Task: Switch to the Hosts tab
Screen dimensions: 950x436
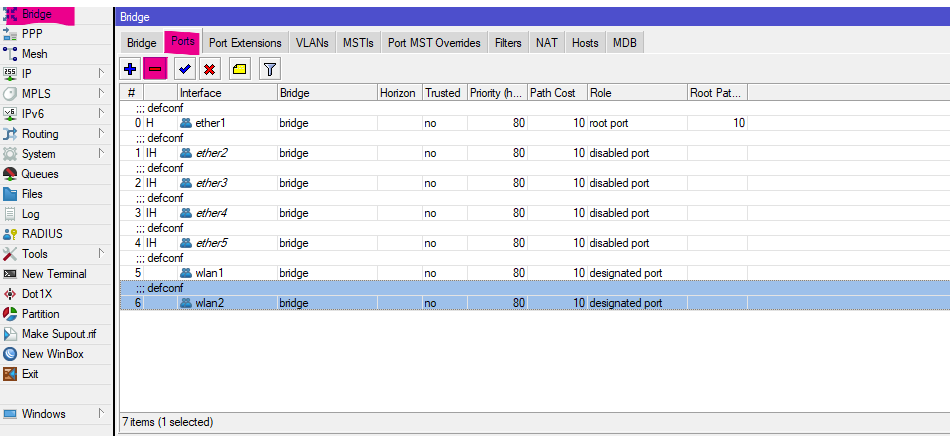Action: point(585,43)
